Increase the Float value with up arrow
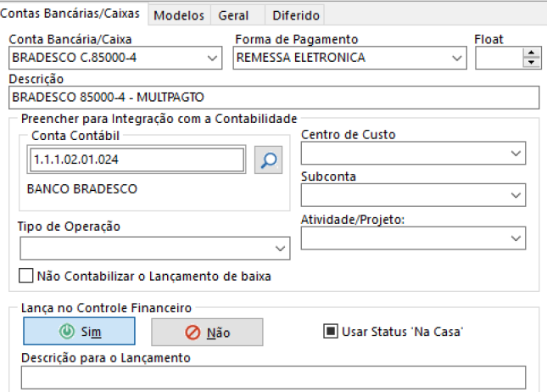 click(x=533, y=53)
